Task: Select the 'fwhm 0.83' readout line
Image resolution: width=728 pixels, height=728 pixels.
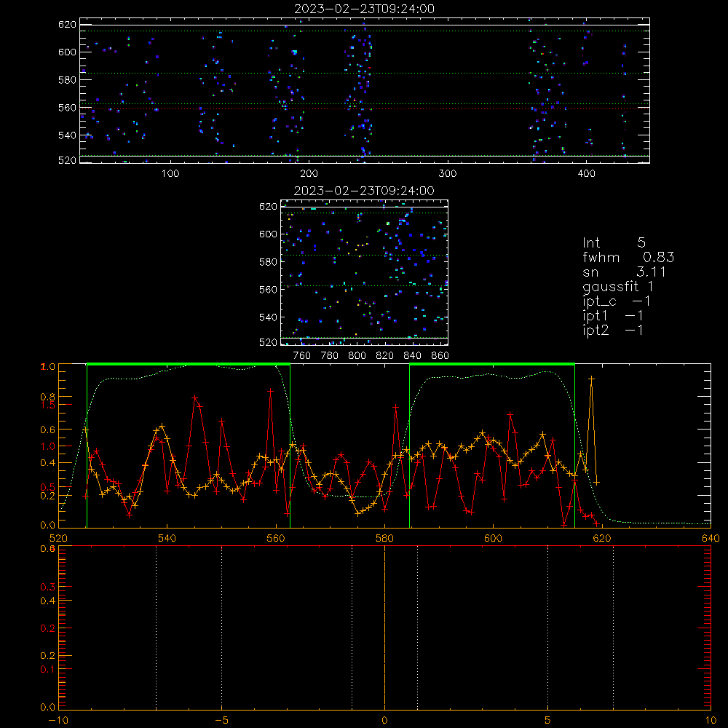Action: (628, 257)
